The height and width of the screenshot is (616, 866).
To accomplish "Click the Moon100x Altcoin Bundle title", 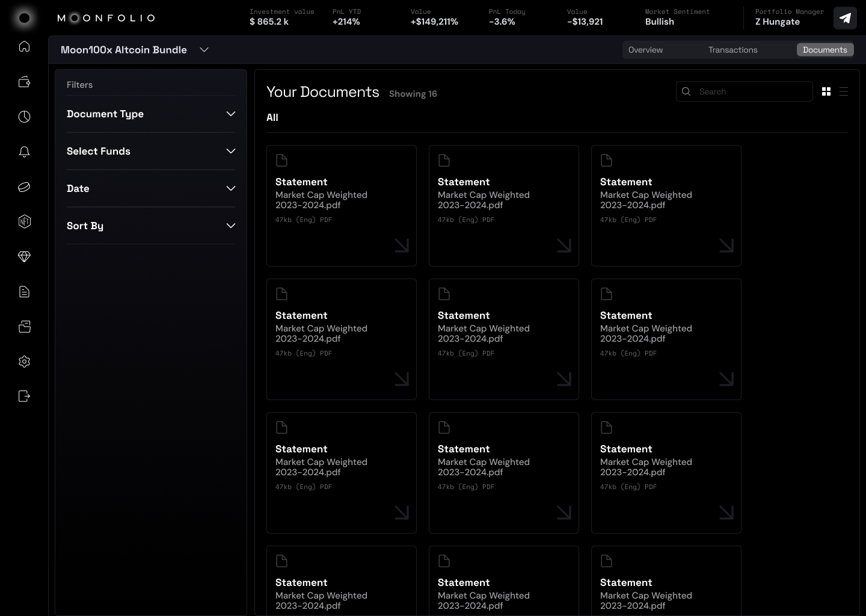I will (124, 50).
